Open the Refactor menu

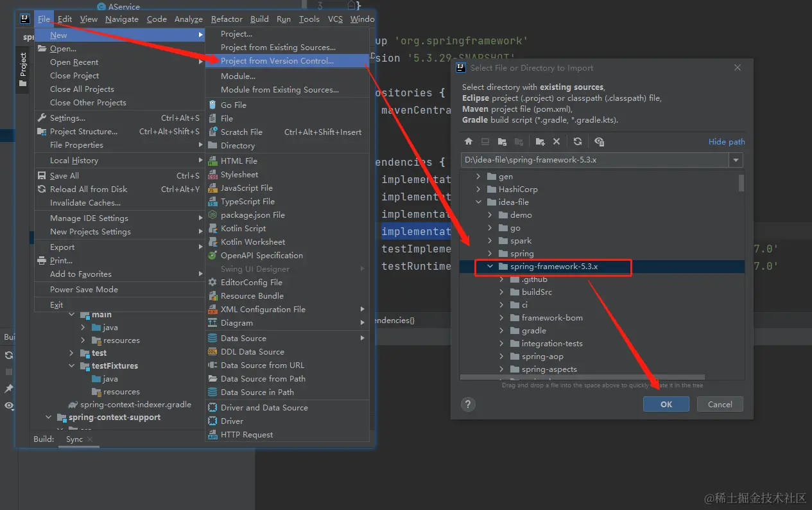227,19
